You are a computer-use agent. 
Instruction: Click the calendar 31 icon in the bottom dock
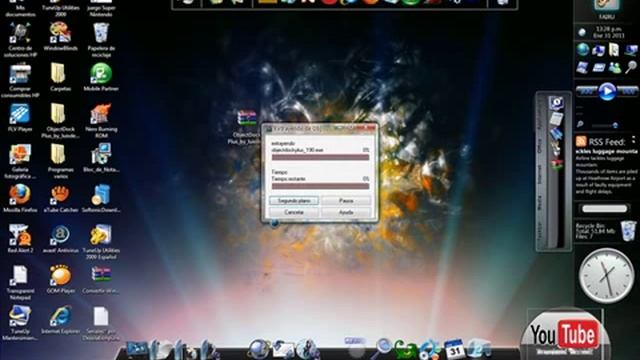pos(454,349)
